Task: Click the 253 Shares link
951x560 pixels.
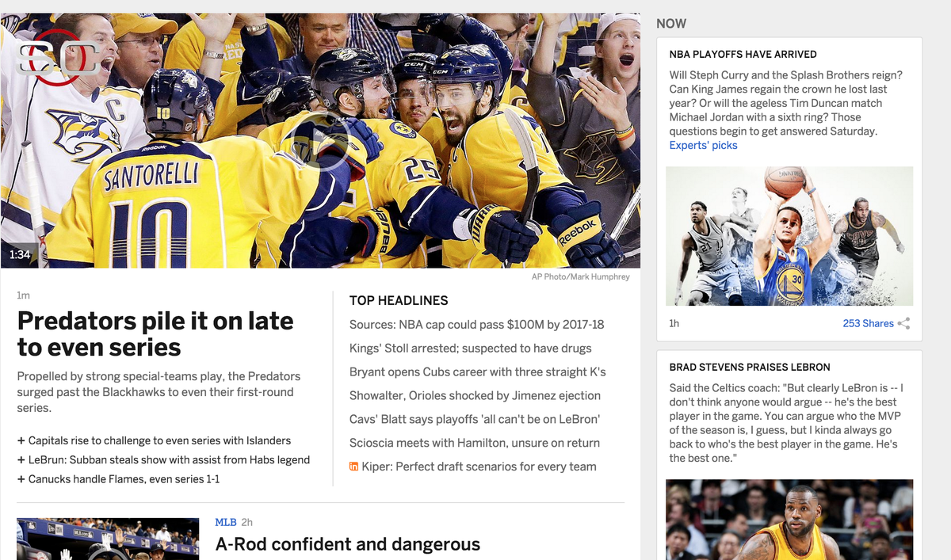Action: pyautogui.click(x=868, y=323)
